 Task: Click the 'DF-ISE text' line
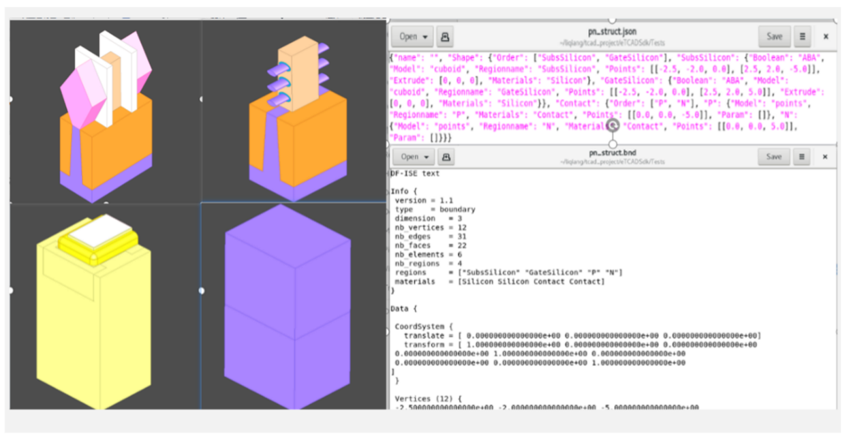(415, 174)
